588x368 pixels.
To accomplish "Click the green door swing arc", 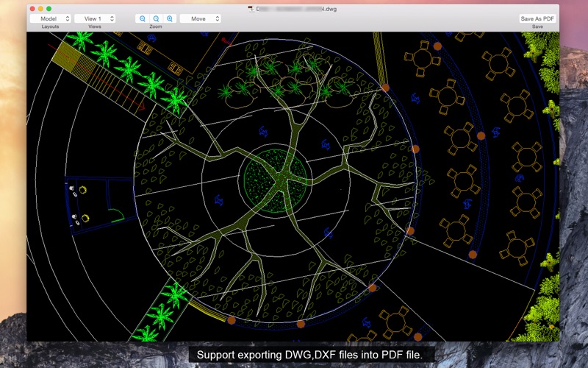I will pos(116,214).
